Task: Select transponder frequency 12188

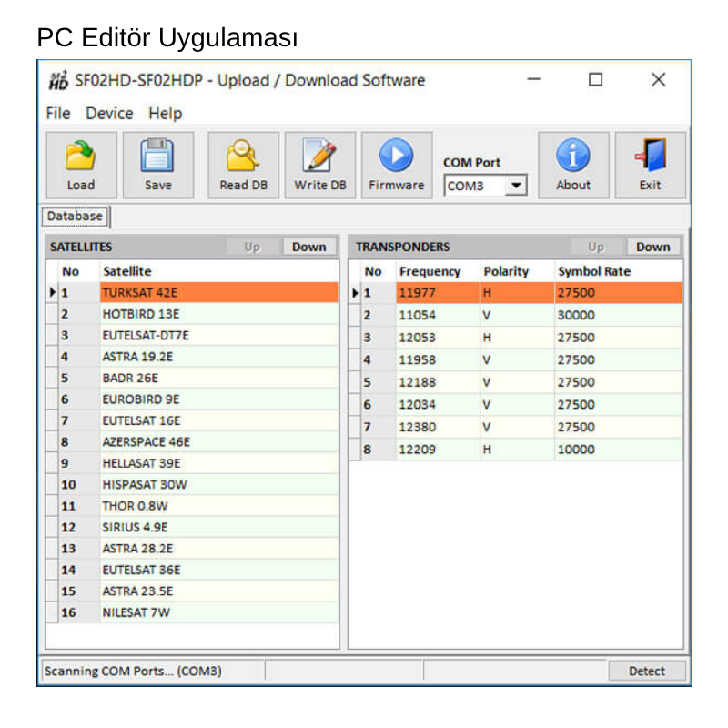Action: coord(438,382)
